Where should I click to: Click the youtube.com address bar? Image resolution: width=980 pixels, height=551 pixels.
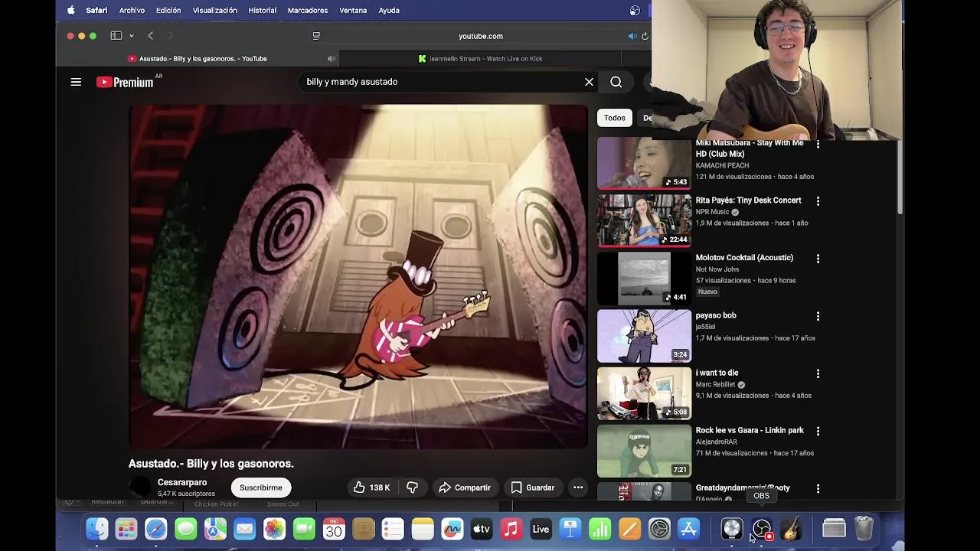[x=480, y=36]
